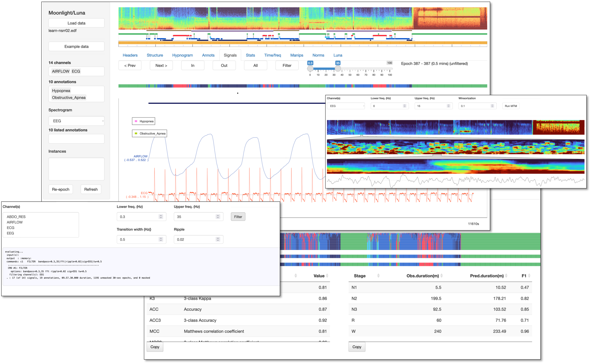
Task: Click stepper on Upper freq 35 field
Action: (218, 217)
